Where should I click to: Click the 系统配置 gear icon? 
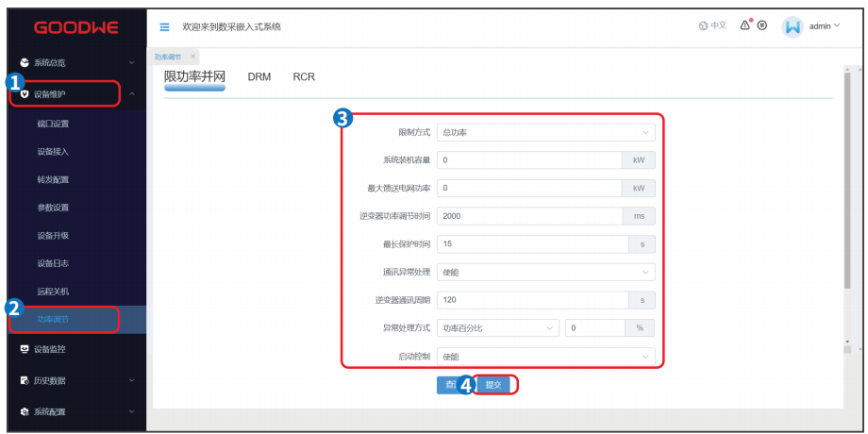(x=25, y=412)
